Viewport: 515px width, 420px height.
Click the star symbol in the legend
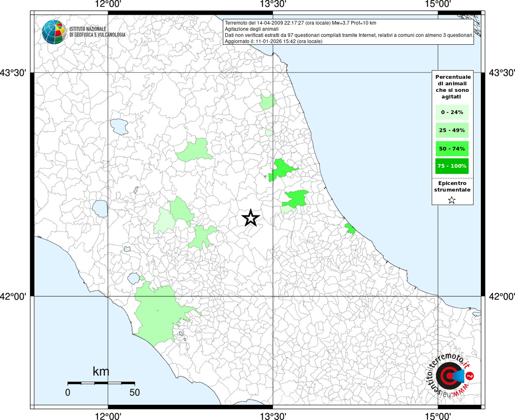coord(452,200)
